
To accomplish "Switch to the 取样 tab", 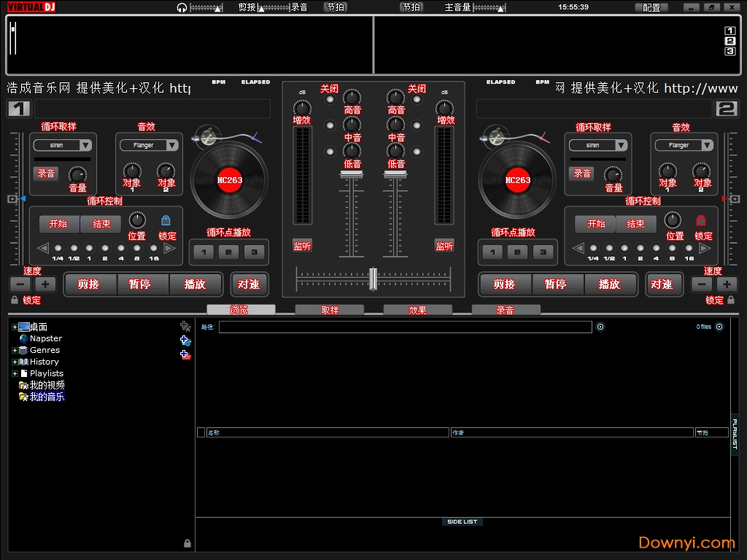I will coord(329,309).
